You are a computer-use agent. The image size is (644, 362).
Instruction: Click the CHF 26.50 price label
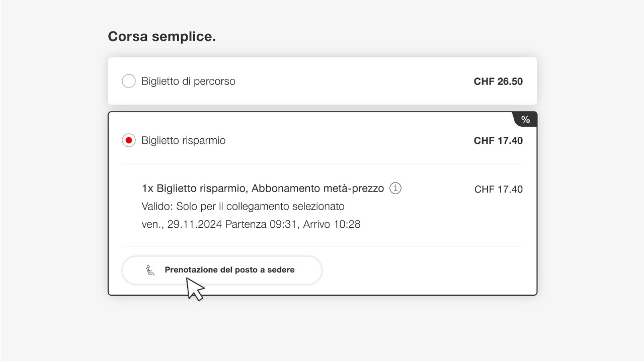pos(498,81)
